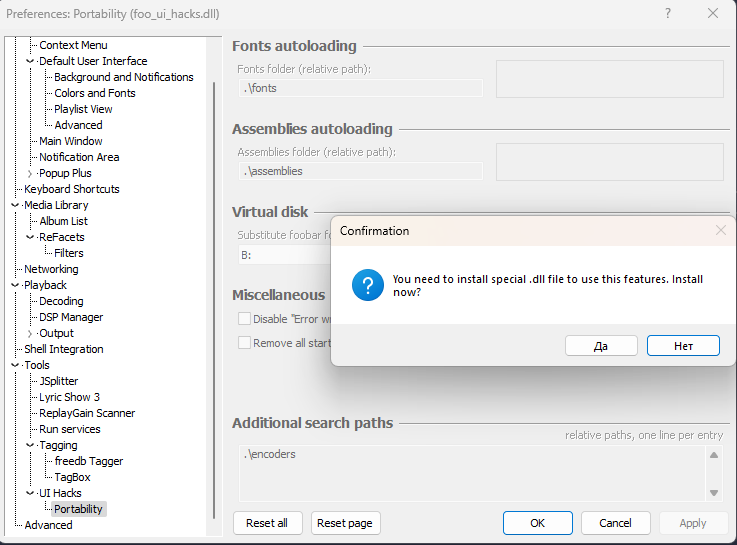This screenshot has height=545, width=737.
Task: Select Keyboard Shortcuts in the tree
Action: [x=71, y=189]
